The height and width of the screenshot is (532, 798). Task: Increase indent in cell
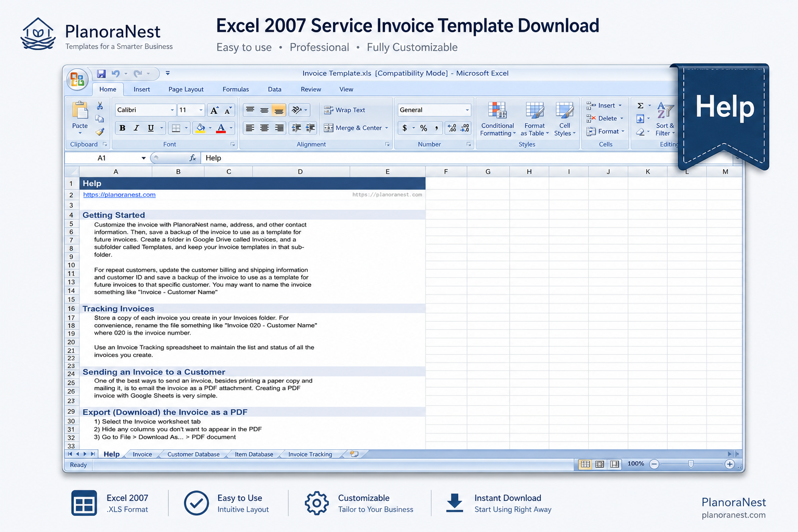tap(310, 128)
